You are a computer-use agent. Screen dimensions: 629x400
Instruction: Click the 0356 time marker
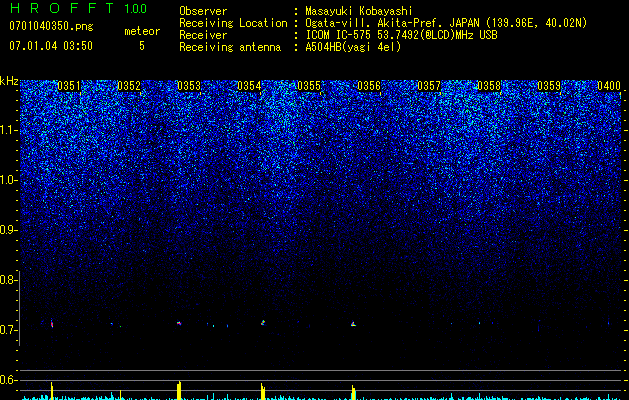click(369, 86)
